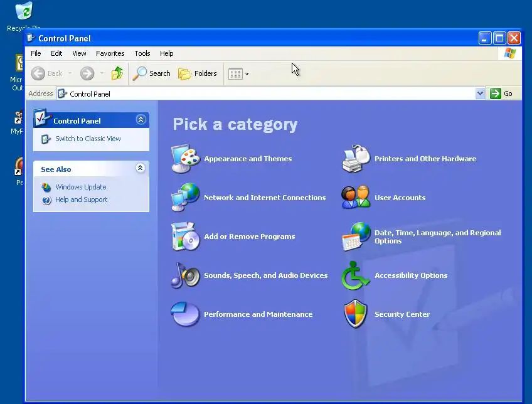532x404 pixels.
Task: Maximize the Control Panel window
Action: point(499,38)
